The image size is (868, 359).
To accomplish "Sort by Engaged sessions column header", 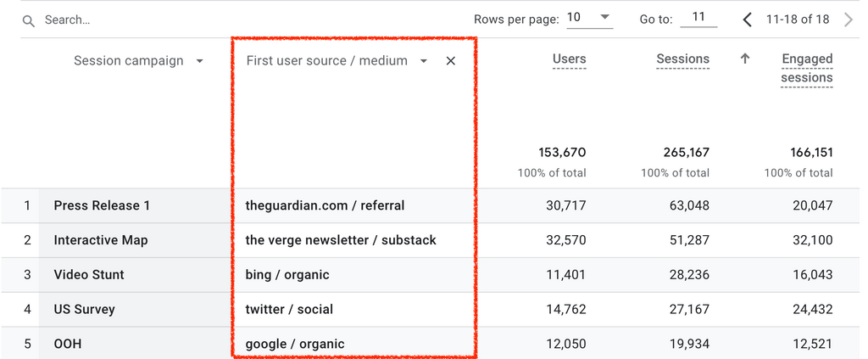I will [806, 68].
